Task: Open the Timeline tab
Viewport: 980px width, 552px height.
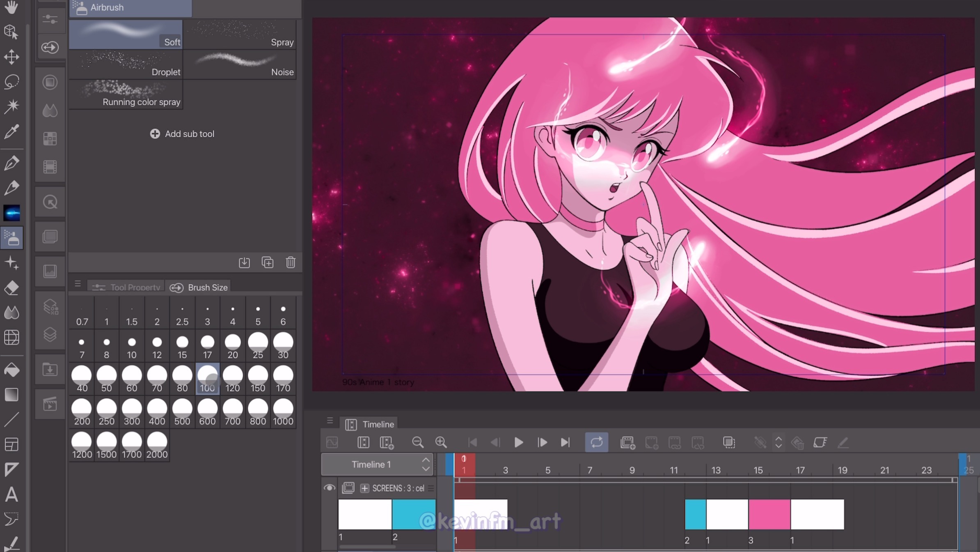Action: coord(369,424)
